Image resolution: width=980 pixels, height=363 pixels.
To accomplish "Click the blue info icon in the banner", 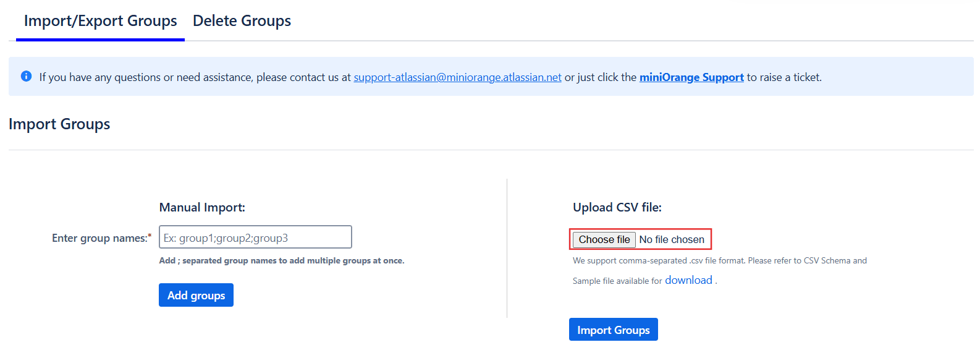I will tap(26, 76).
